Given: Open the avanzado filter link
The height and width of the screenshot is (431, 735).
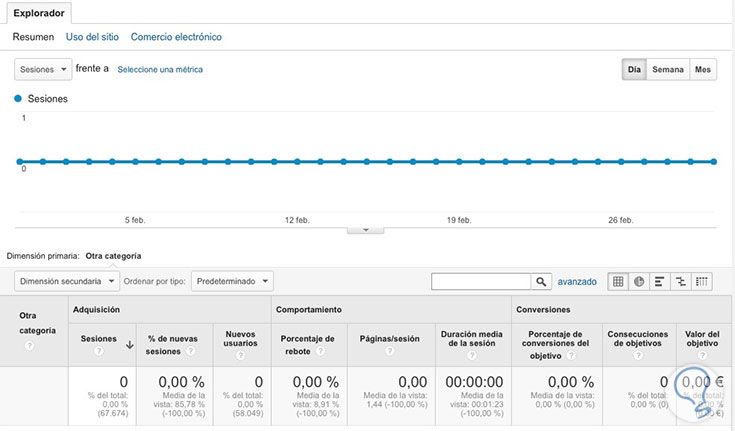Looking at the screenshot, I should (577, 282).
